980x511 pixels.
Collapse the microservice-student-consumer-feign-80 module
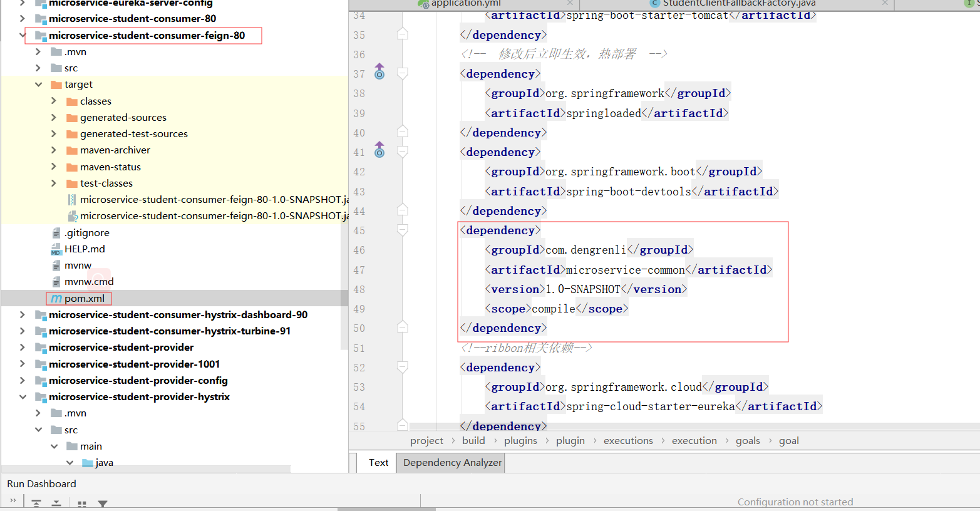[x=23, y=35]
